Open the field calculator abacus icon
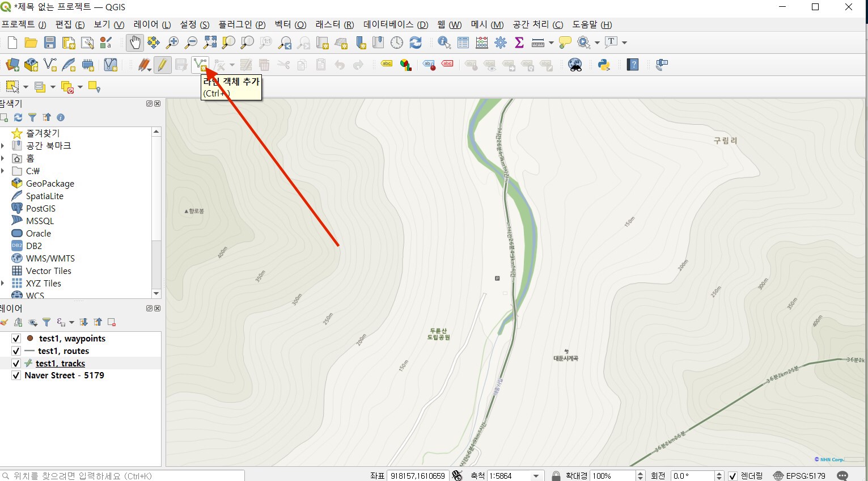This screenshot has width=868, height=481. pyautogui.click(x=482, y=43)
